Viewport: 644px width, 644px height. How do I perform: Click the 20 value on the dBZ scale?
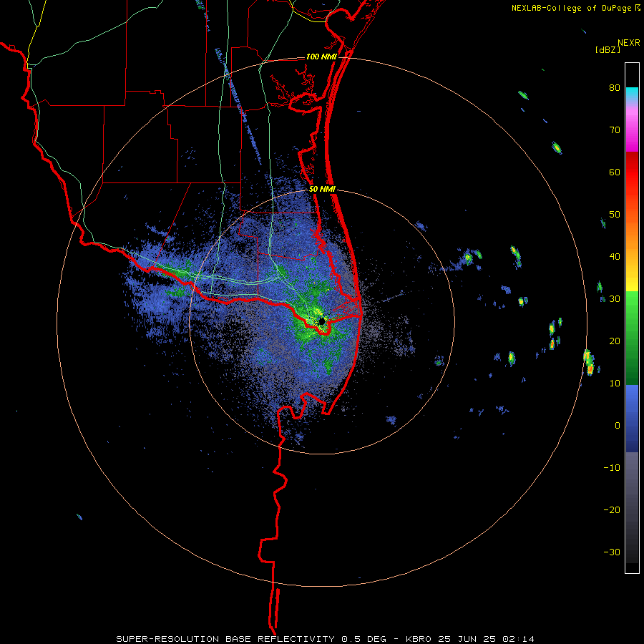click(x=615, y=341)
